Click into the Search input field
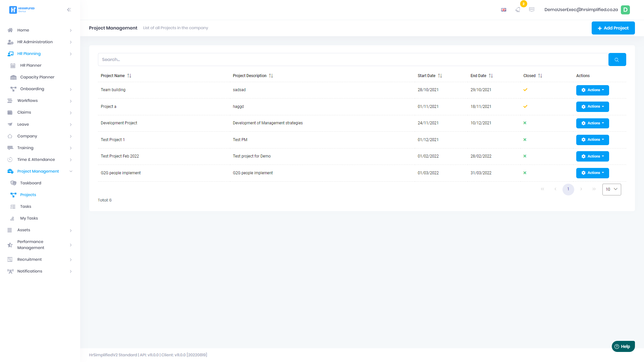This screenshot has width=644, height=362. point(352,60)
